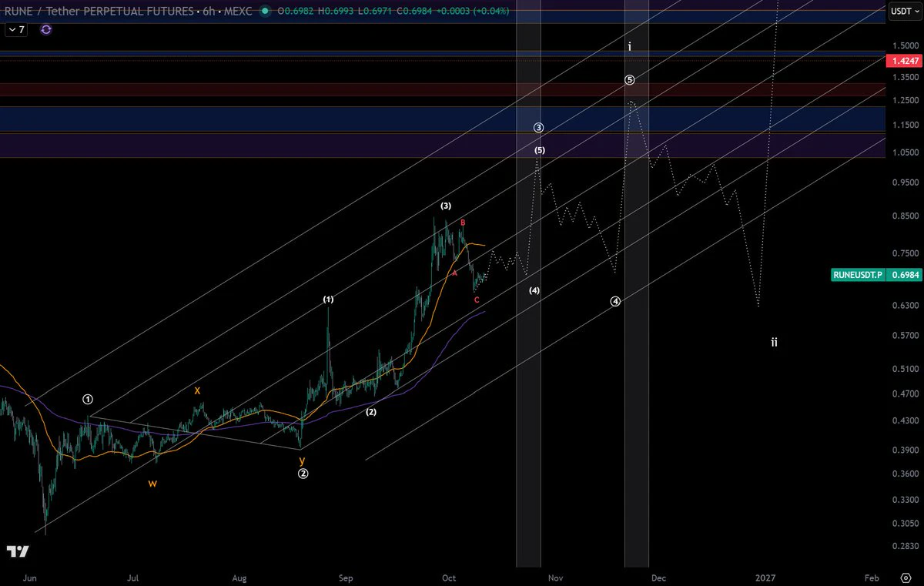
Task: Expand the collapsed indicators legend showing 7
Action: pos(15,29)
